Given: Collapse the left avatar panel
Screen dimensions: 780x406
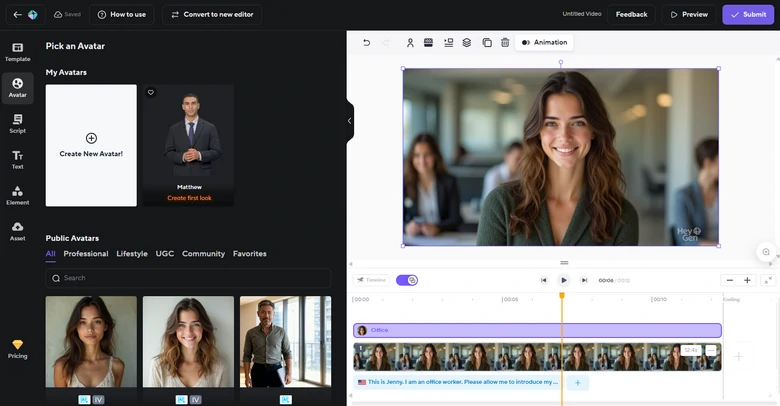Looking at the screenshot, I should 349,121.
